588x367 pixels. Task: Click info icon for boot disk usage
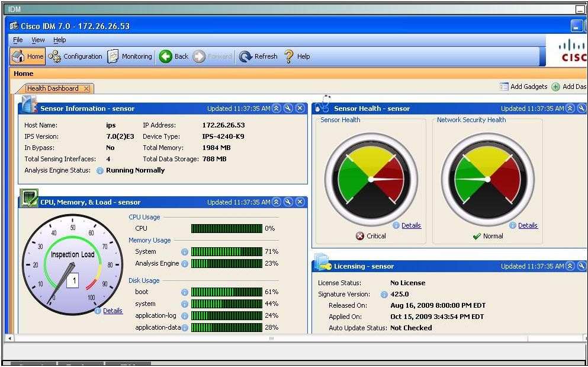click(185, 292)
